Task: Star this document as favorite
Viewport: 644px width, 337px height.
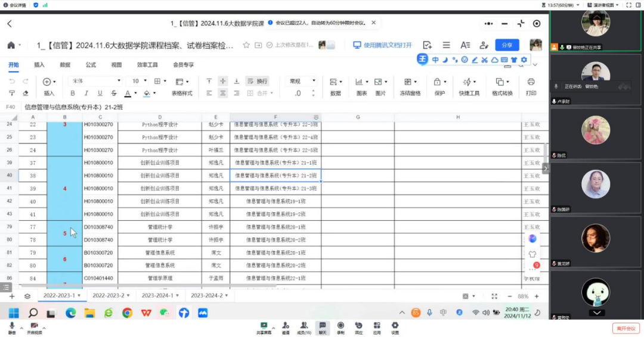Action: 246,45
